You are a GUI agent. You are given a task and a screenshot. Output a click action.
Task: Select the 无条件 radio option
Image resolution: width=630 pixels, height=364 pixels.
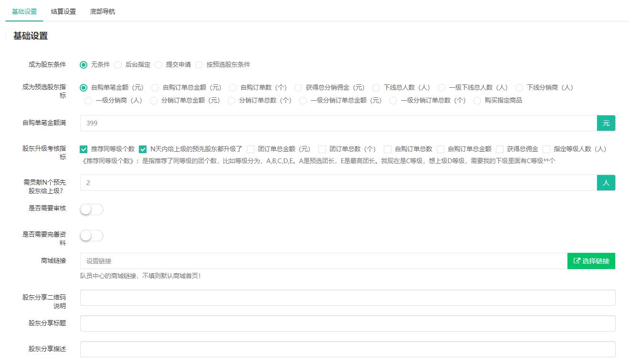[84, 64]
